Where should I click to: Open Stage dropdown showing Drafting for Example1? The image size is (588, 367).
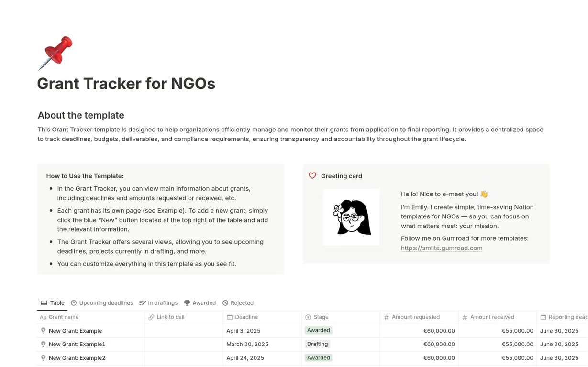coord(317,344)
